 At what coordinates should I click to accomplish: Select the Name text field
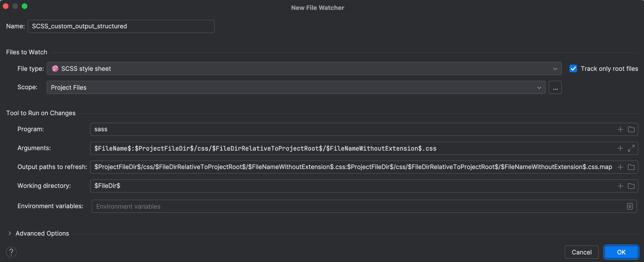(x=121, y=26)
